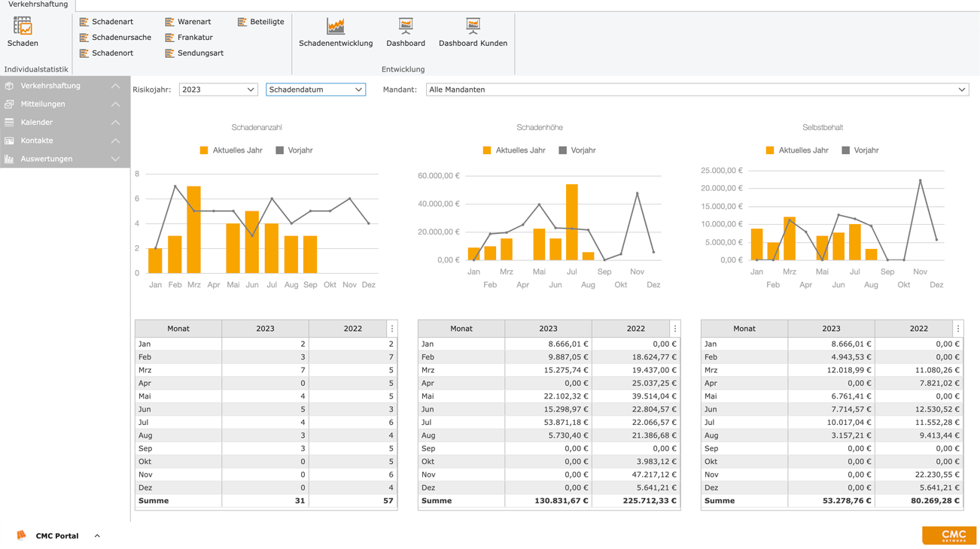The height and width of the screenshot is (549, 980).
Task: Click the Selbstbehalt chart title
Action: [x=823, y=128]
